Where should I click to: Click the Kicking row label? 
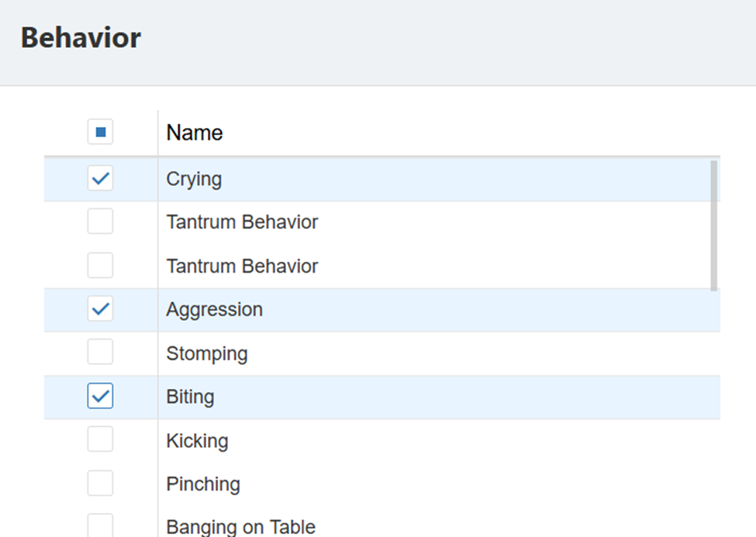click(197, 441)
